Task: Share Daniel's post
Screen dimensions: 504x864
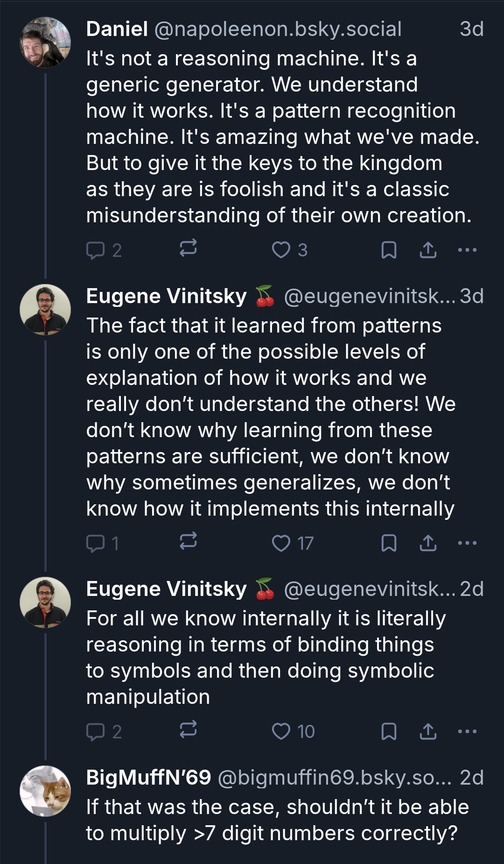Action: (x=428, y=250)
